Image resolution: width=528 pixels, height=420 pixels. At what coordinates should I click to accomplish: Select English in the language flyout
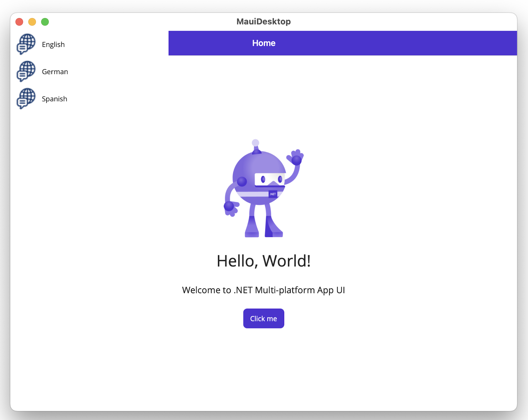click(x=53, y=44)
